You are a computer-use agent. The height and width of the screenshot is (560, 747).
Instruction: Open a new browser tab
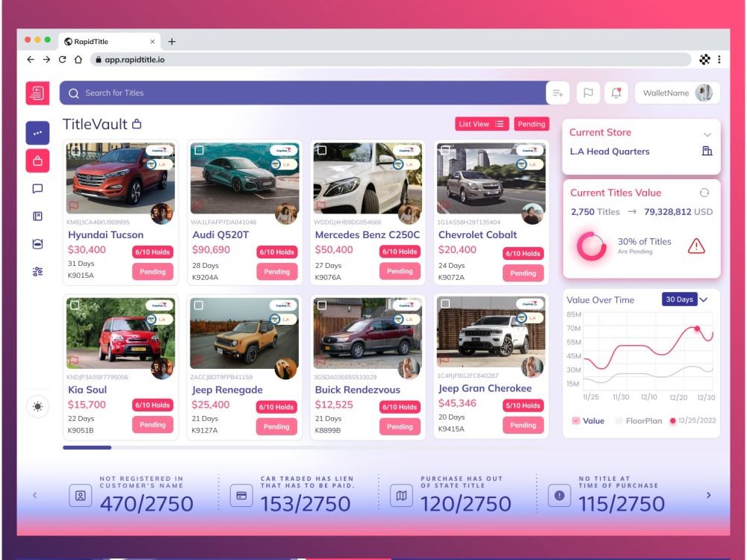[x=172, y=41]
